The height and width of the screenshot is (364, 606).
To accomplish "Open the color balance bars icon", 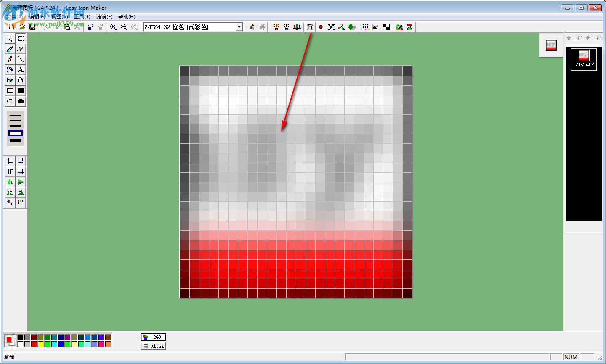I will coord(297,27).
